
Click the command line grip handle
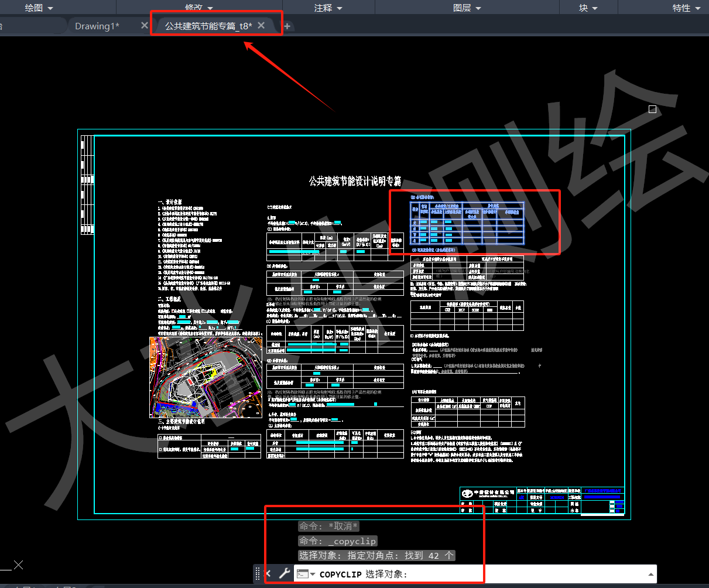pyautogui.click(x=258, y=574)
